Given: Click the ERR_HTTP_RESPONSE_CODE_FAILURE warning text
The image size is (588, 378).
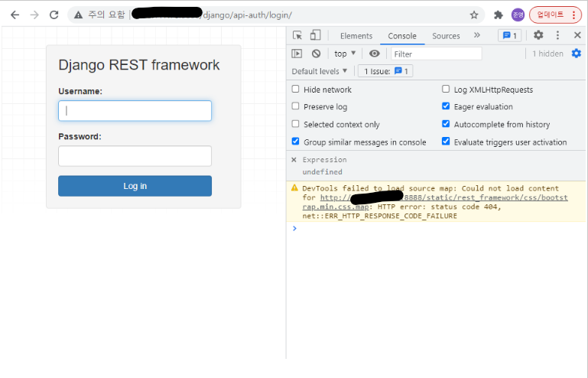Looking at the screenshot, I should [x=380, y=217].
